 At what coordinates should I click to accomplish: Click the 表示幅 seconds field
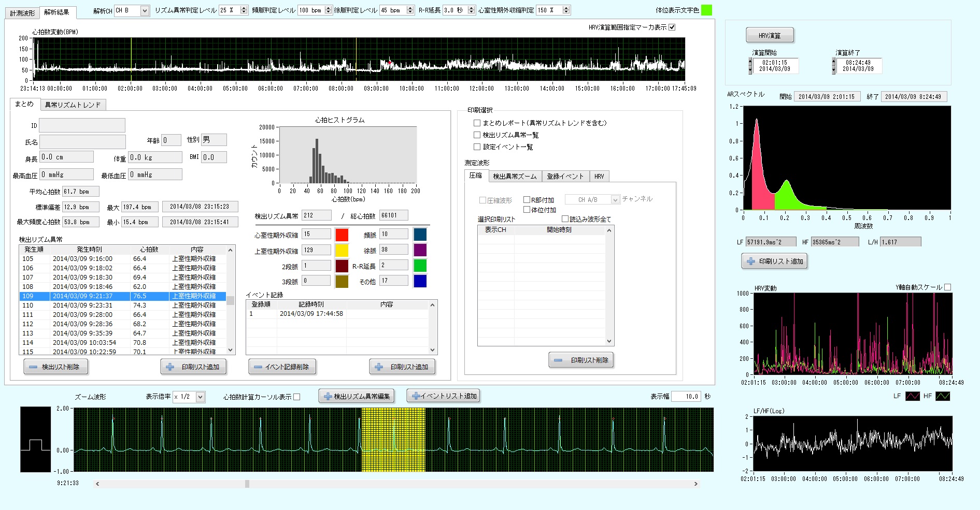(x=686, y=397)
